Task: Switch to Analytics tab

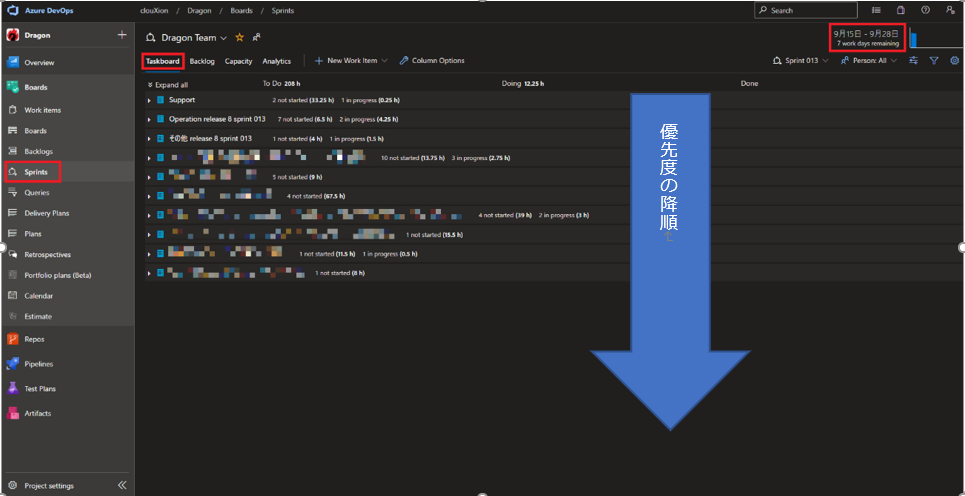Action: pyautogui.click(x=276, y=61)
